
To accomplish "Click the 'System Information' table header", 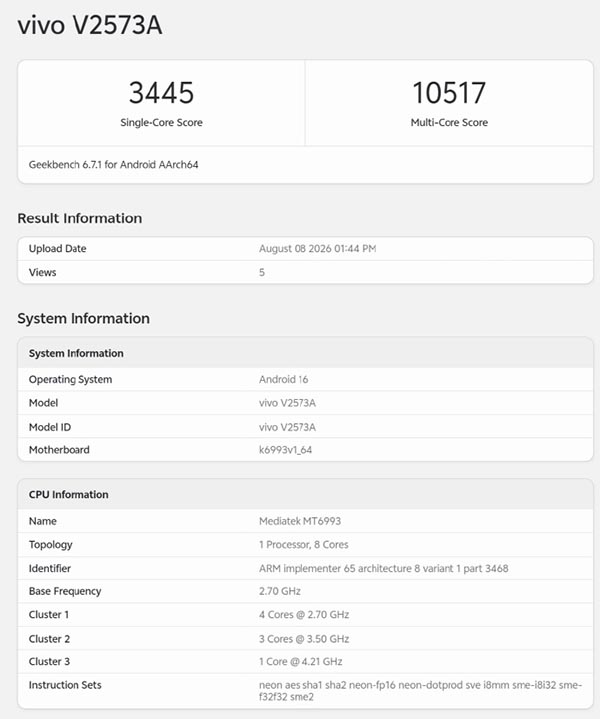I will pos(76,353).
